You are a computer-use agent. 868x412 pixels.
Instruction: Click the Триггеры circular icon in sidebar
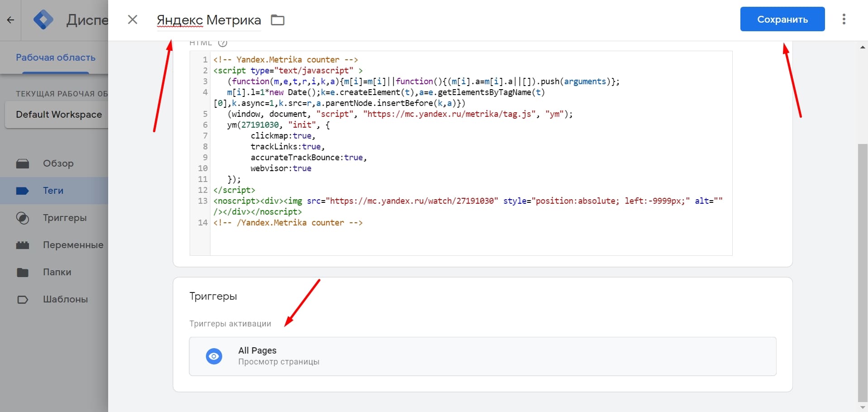point(23,218)
